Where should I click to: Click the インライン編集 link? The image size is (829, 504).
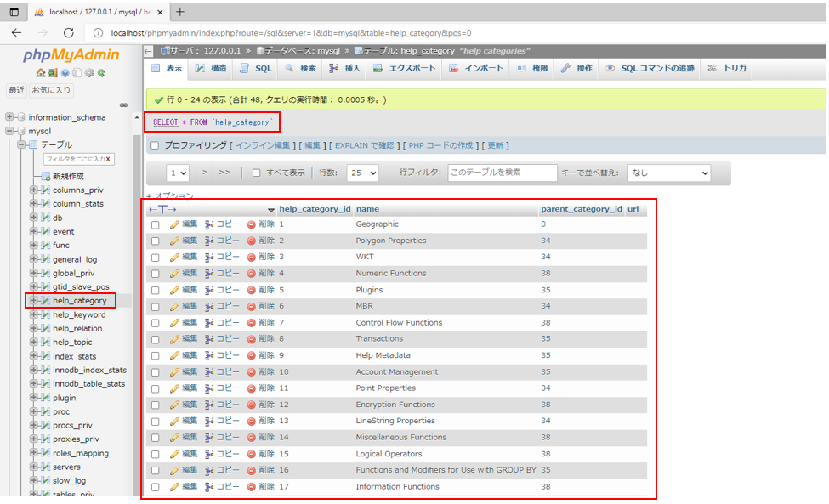(x=263, y=146)
